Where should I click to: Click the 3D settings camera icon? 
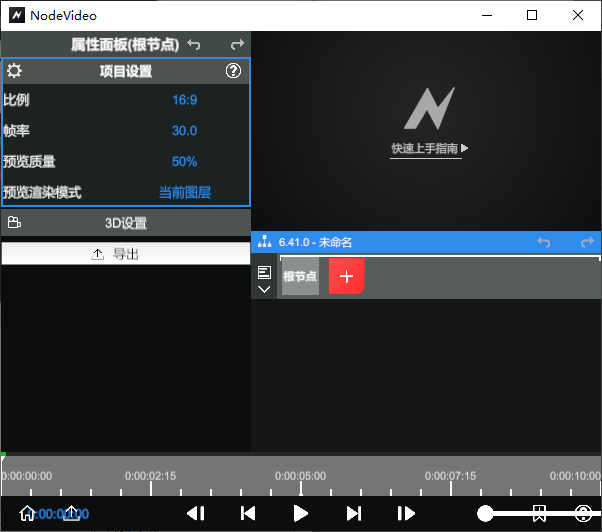[x=14, y=222]
